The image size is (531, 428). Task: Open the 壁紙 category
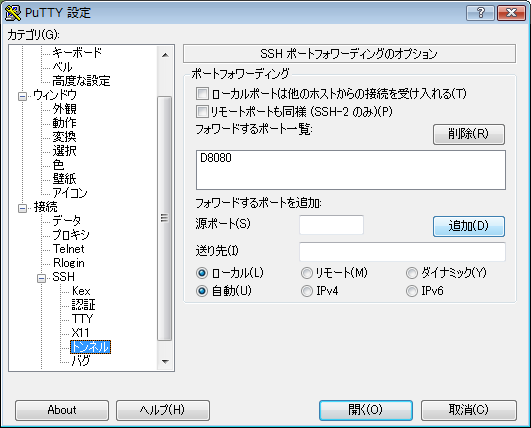pyautogui.click(x=64, y=179)
